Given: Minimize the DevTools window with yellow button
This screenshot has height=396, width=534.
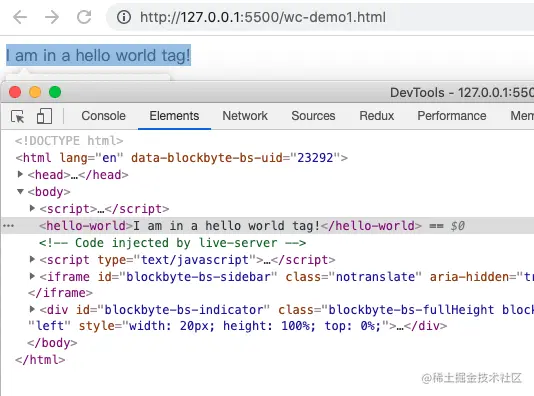Looking at the screenshot, I should coord(35,92).
